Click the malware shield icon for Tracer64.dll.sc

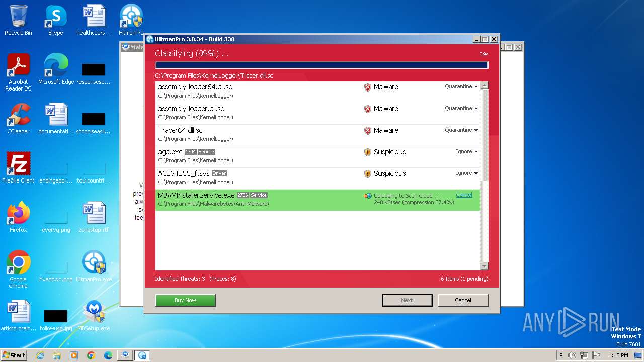point(368,130)
